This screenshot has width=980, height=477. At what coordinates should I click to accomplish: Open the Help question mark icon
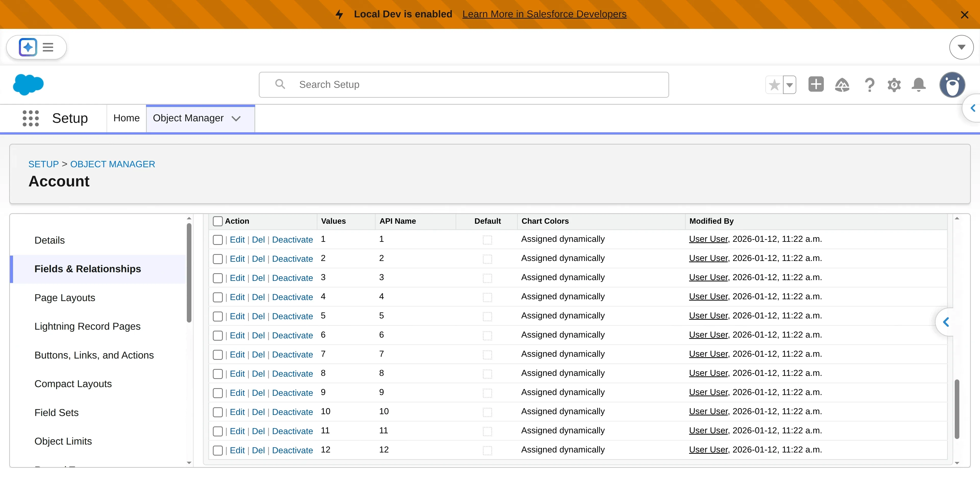click(x=869, y=85)
